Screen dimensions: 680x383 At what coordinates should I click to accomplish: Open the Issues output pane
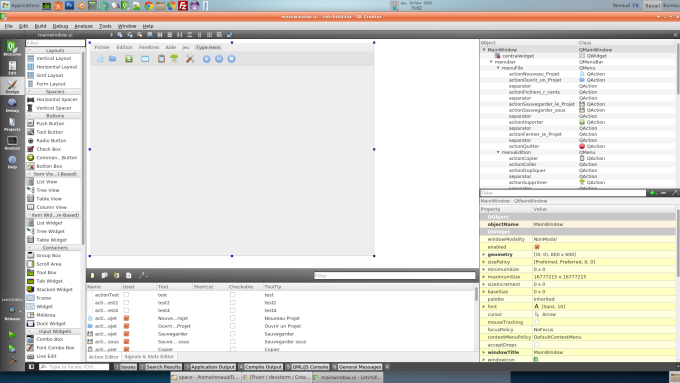coord(125,367)
